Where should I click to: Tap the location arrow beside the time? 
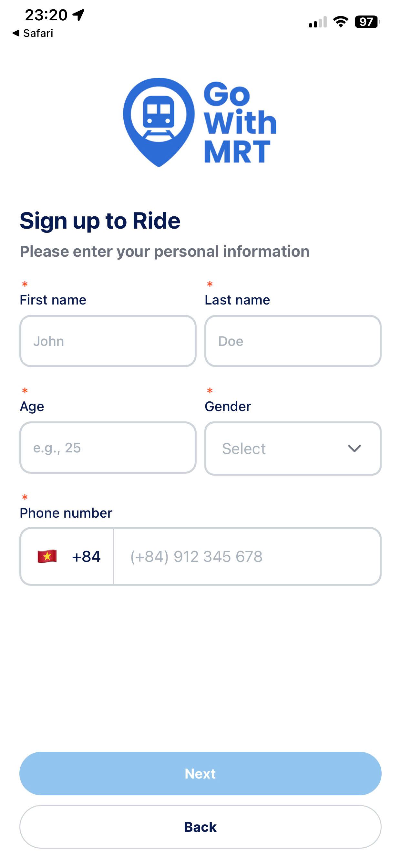click(78, 15)
